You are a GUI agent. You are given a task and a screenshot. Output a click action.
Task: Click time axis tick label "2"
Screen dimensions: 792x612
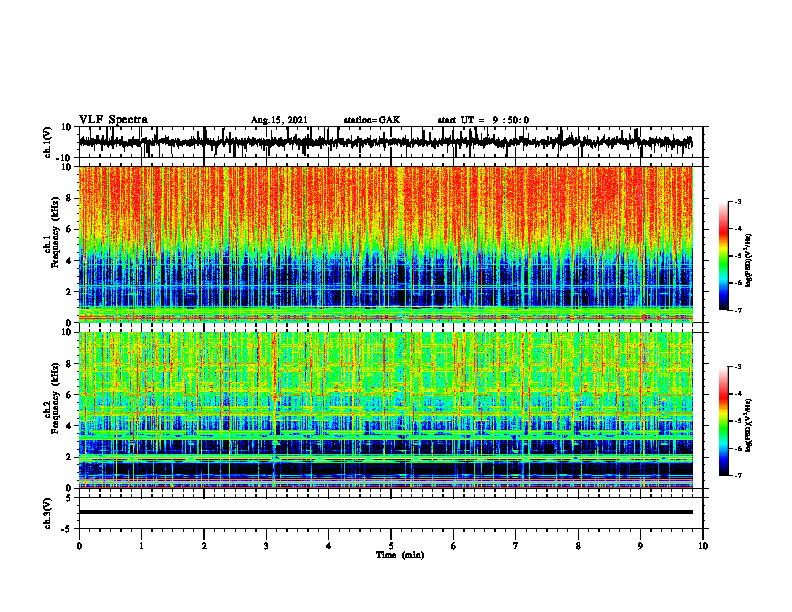coord(204,546)
